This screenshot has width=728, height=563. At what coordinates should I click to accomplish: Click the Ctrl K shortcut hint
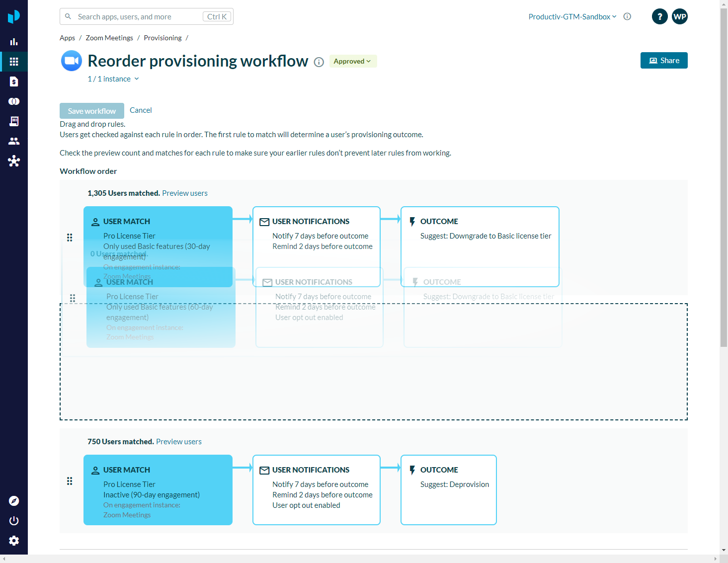coord(217,16)
